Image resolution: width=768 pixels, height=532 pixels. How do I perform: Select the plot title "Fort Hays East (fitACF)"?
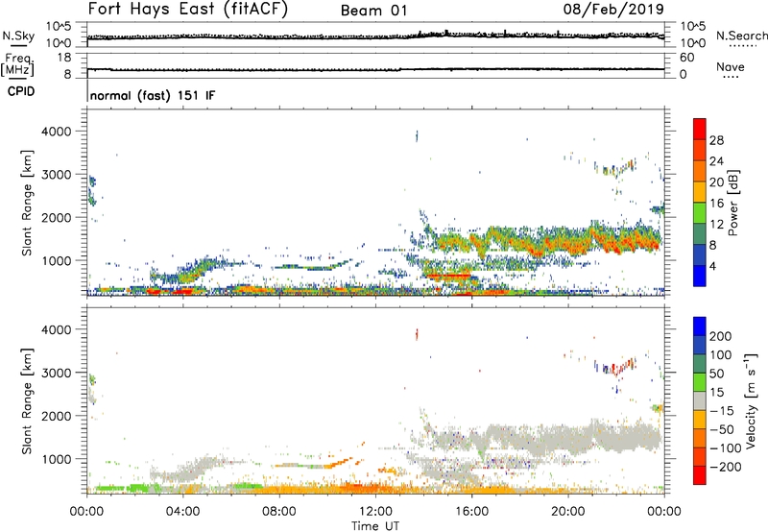point(188,9)
